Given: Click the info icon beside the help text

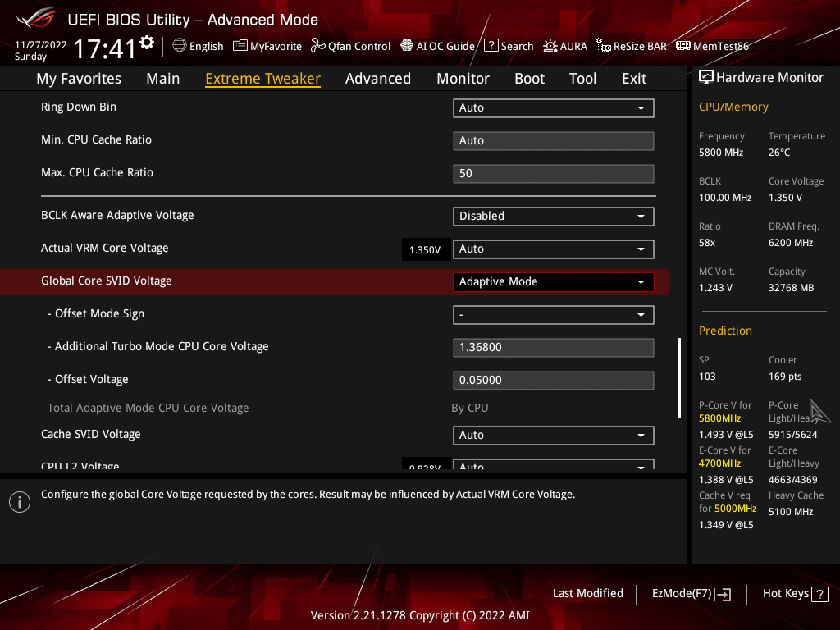Looking at the screenshot, I should click(20, 502).
